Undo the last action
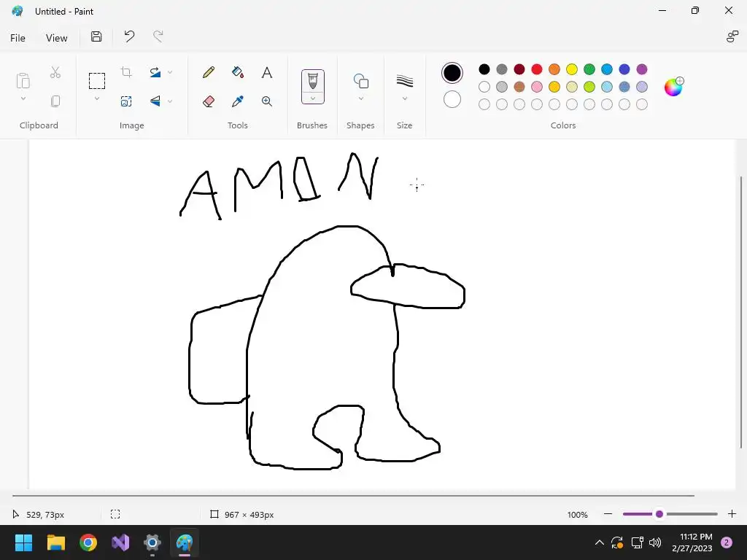 click(x=129, y=36)
